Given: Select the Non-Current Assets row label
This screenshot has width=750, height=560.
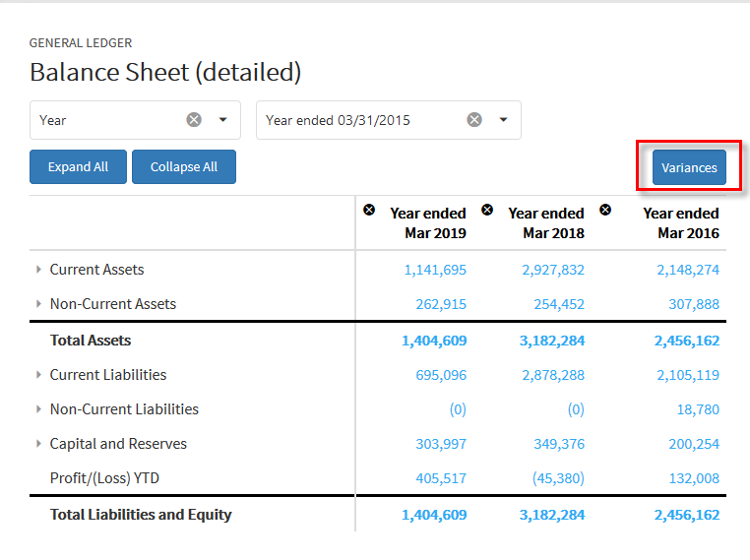Looking at the screenshot, I should tap(113, 304).
